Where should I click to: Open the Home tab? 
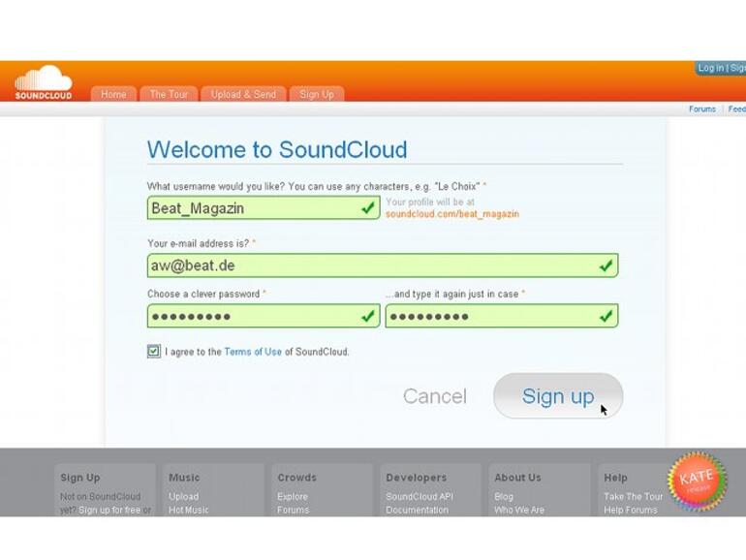point(113,94)
